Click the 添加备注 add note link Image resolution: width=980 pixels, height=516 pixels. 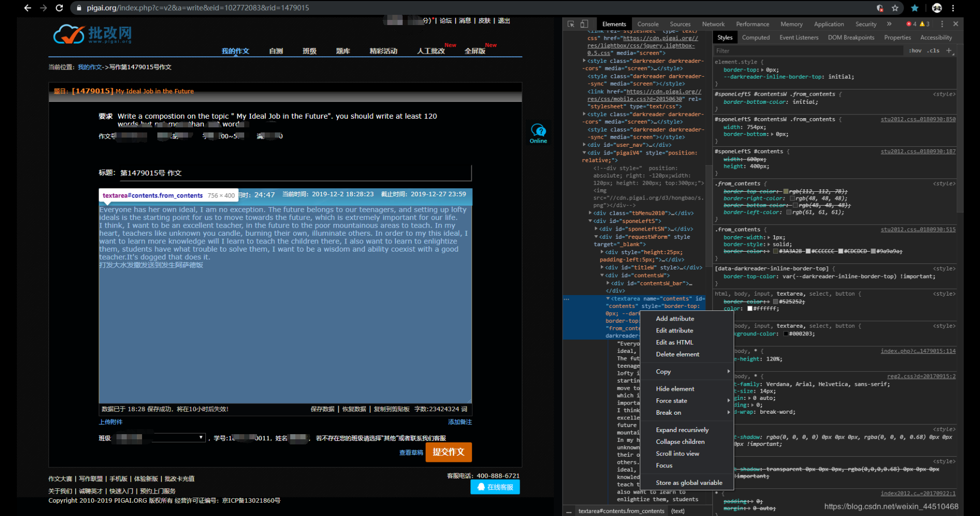point(460,422)
